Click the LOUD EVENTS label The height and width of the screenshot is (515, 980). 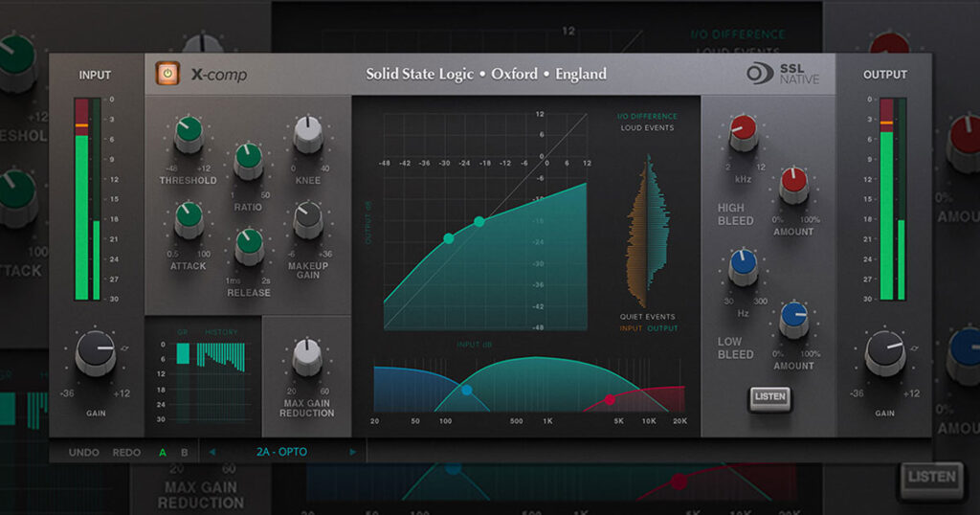pyautogui.click(x=647, y=127)
